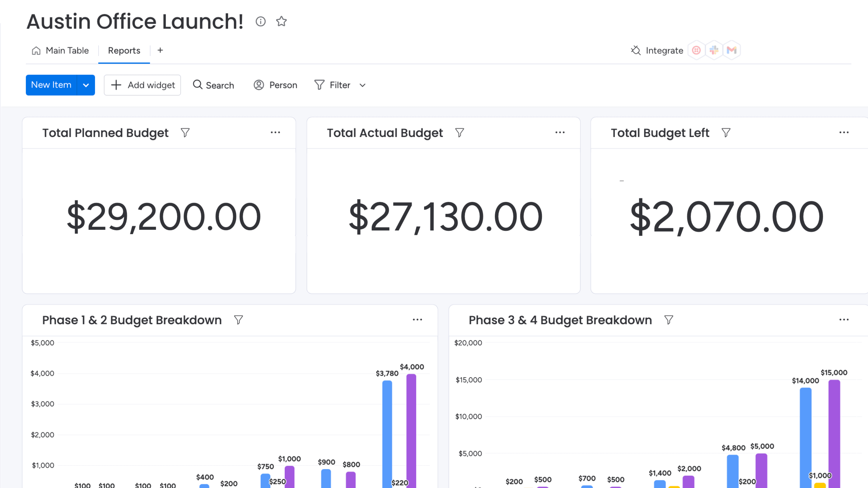The image size is (868, 488).
Task: Open Phase 3 & 4 Budget Breakdown menu
Action: click(x=844, y=319)
